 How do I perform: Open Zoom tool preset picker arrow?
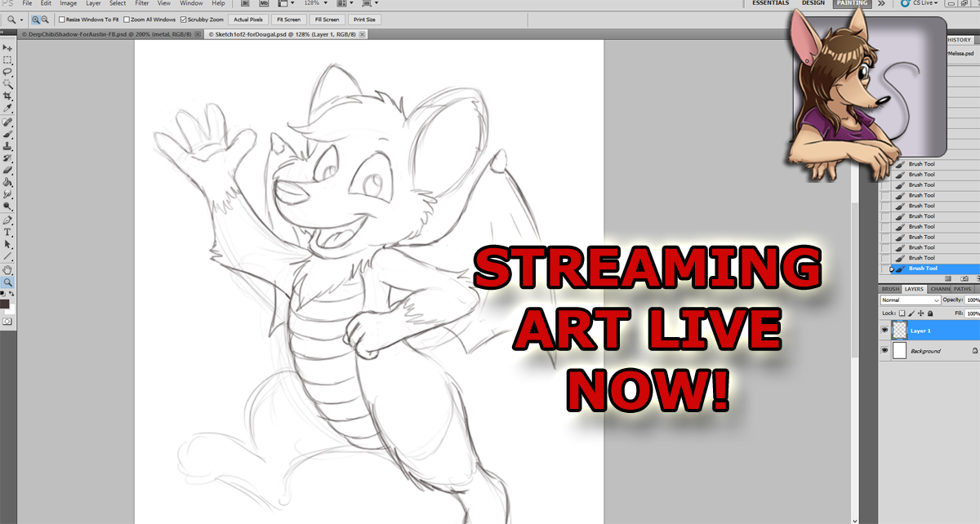(x=21, y=19)
